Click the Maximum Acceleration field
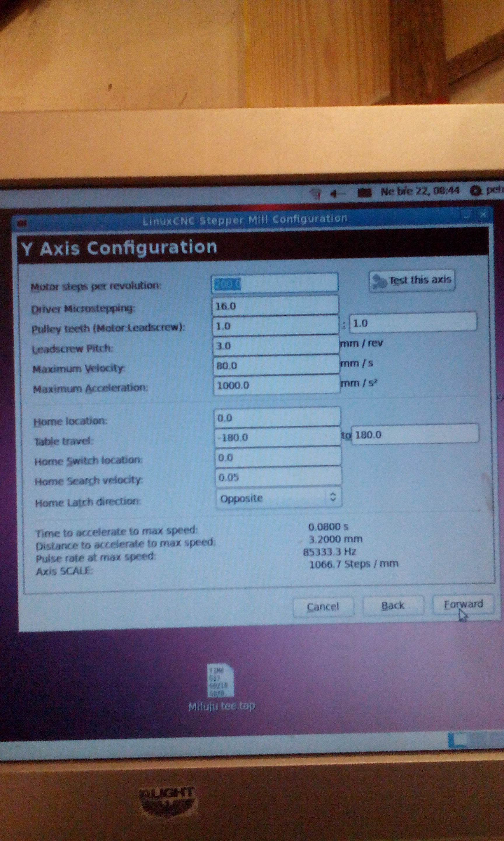 click(276, 385)
